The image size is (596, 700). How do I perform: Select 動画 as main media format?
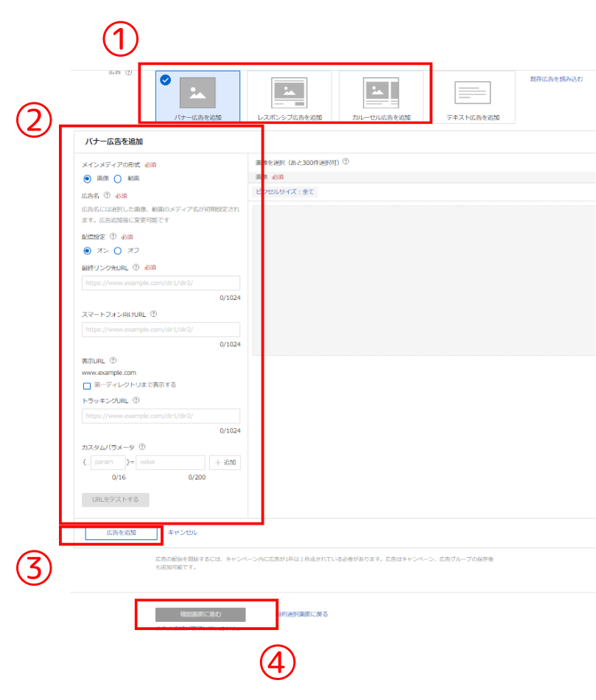117,178
